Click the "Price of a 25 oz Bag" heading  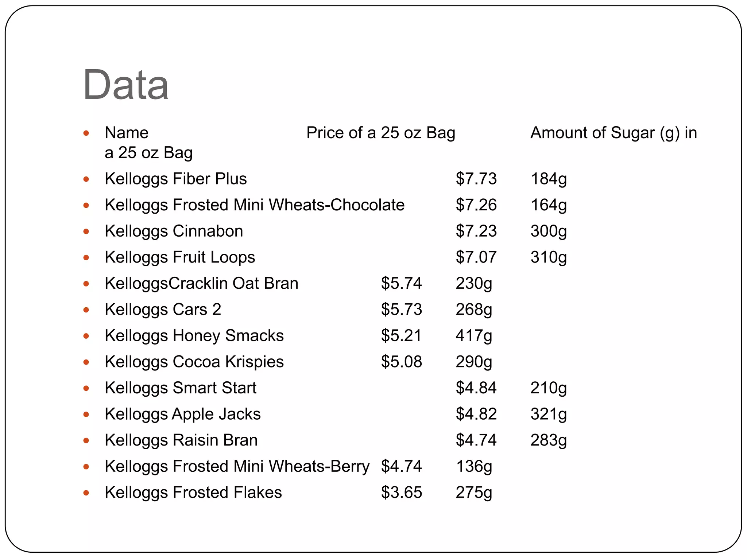click(380, 133)
